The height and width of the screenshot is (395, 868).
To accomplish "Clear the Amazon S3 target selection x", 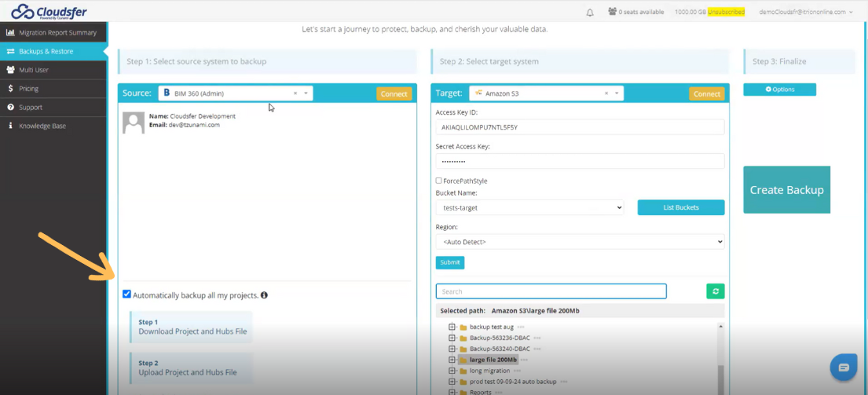I will [606, 93].
